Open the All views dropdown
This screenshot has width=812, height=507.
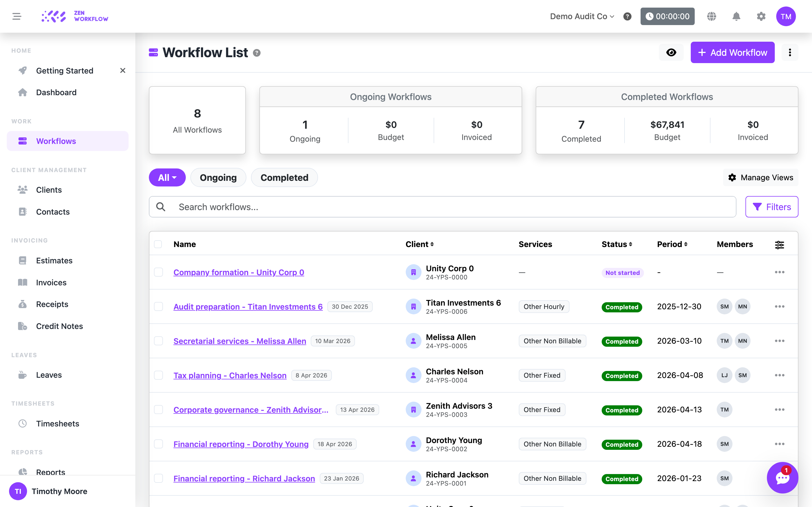(x=167, y=177)
